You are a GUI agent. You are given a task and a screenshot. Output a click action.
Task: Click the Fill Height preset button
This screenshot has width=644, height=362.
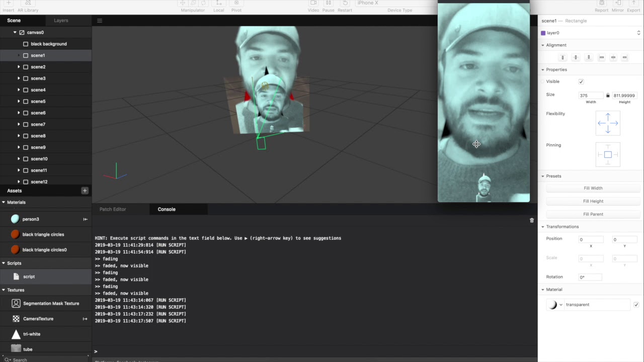[593, 201]
